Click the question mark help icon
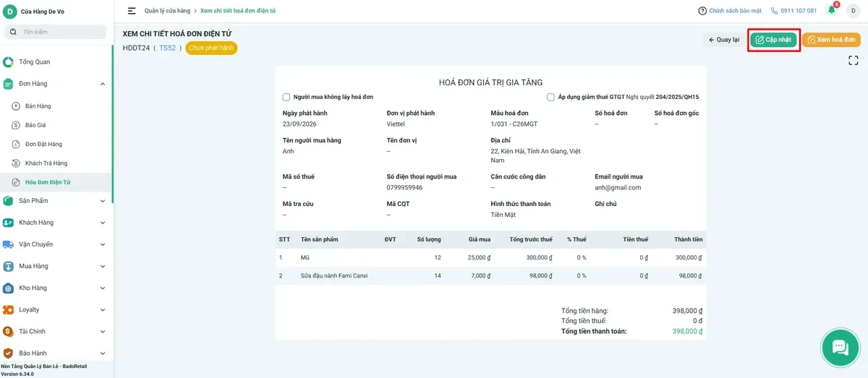 tap(702, 11)
